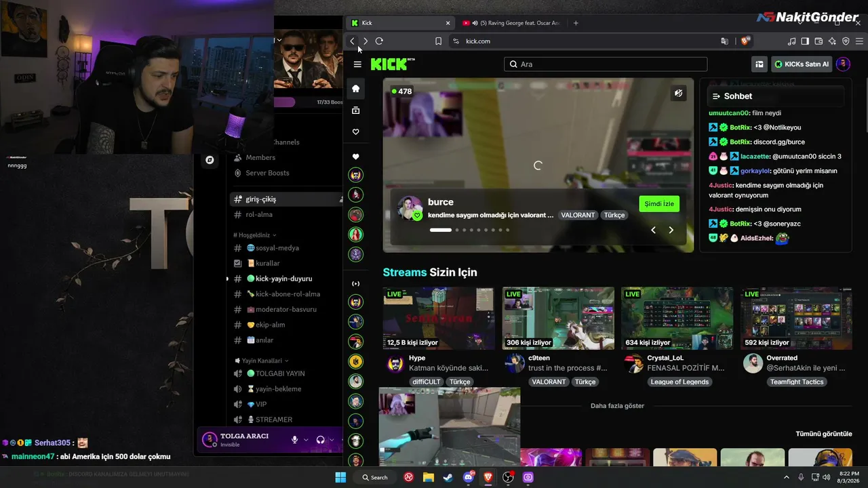Open a new browser tab
Screen dimensions: 868x488
pos(576,23)
